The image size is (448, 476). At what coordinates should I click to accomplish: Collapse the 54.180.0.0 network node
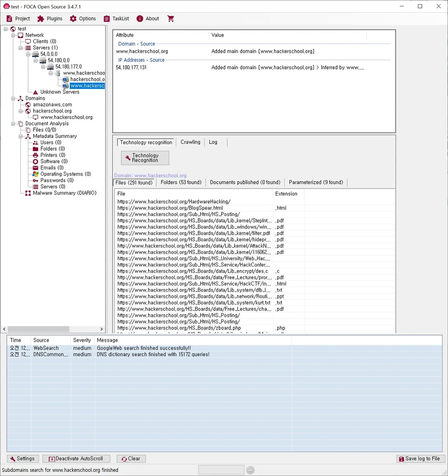(x=35, y=61)
